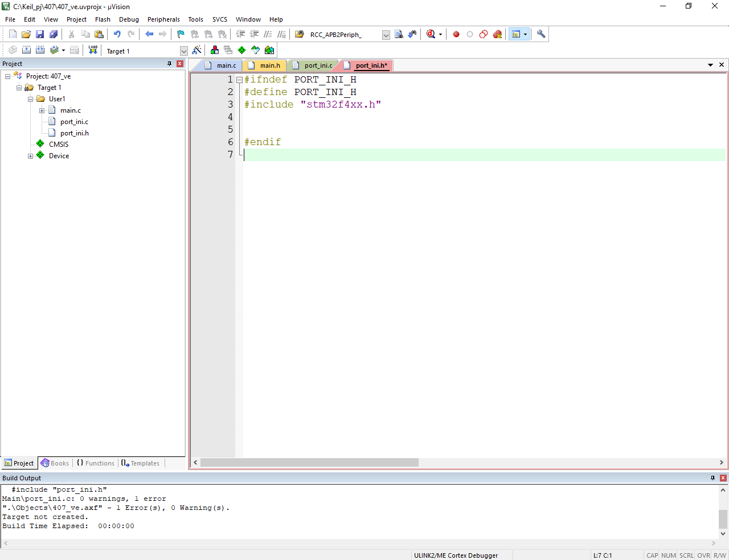The image size is (729, 560).
Task: Toggle the window layout button
Action: [516, 34]
